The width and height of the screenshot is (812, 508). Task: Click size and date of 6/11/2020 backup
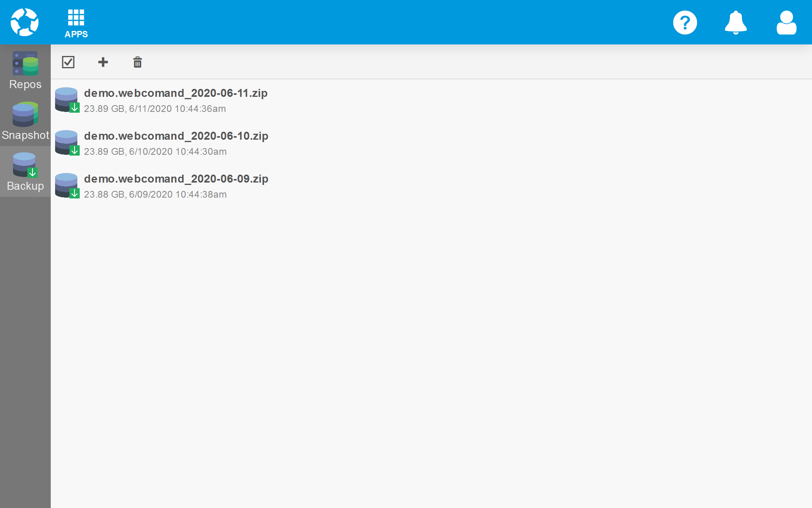point(155,109)
